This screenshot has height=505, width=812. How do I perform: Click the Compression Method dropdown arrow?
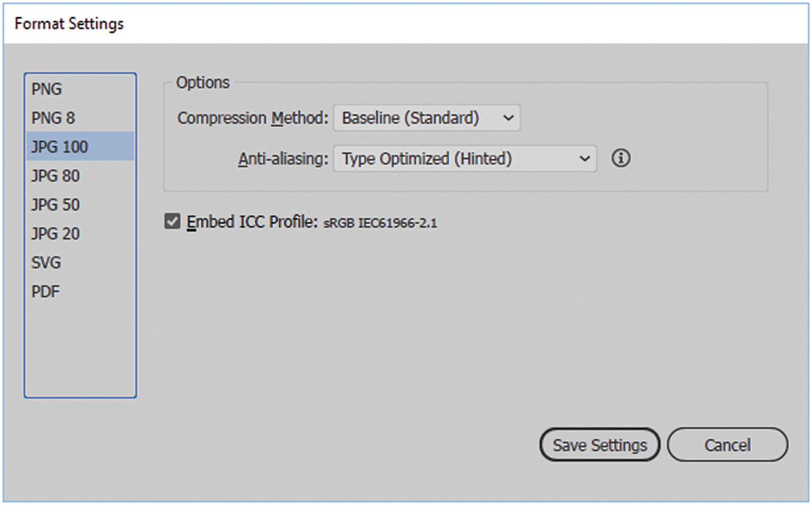508,118
